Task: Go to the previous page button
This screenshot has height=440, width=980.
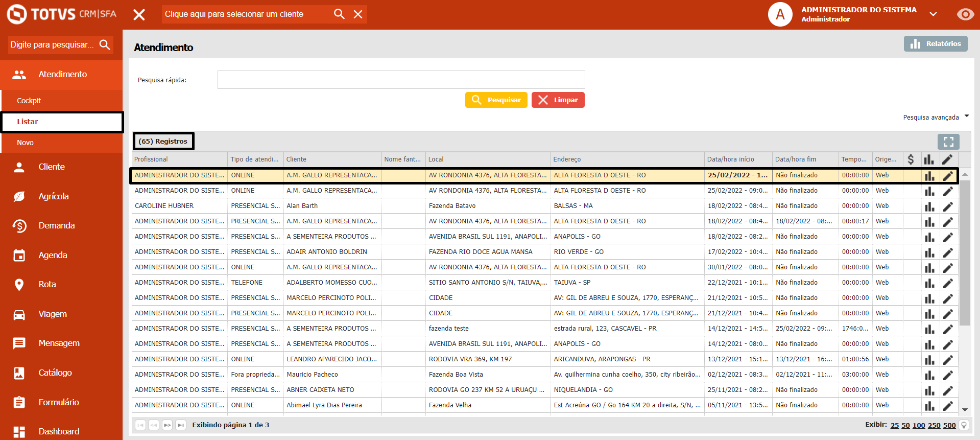Action: (x=154, y=425)
